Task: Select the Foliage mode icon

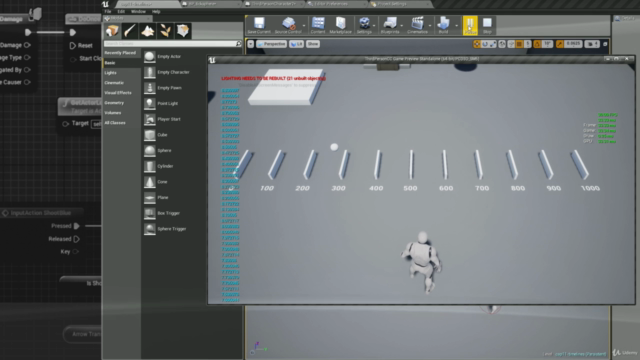Action: [165, 31]
